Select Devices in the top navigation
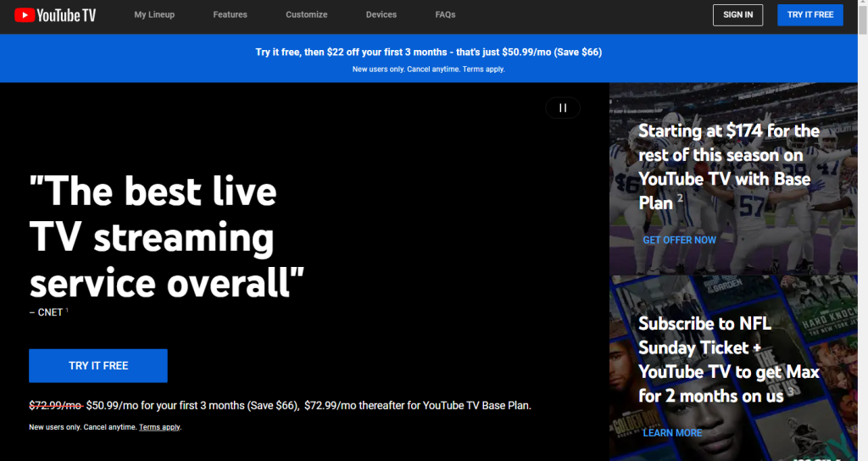 click(x=381, y=15)
